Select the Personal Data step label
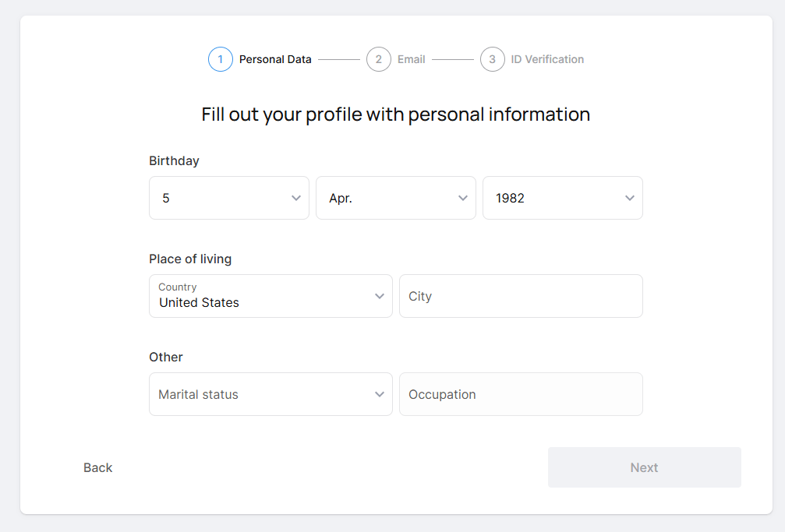 (x=275, y=59)
